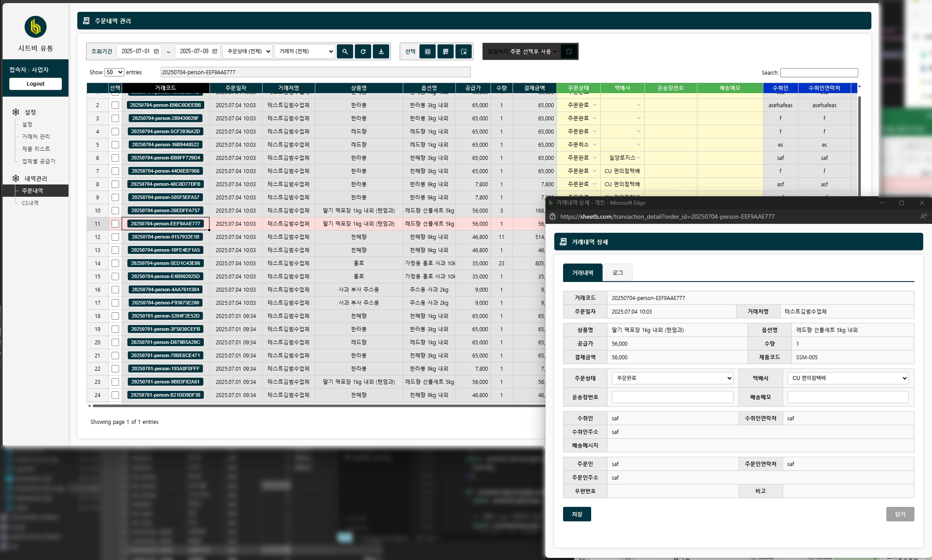Click the deselect icon with X mark
The height and width of the screenshot is (560, 932).
pyautogui.click(x=463, y=51)
